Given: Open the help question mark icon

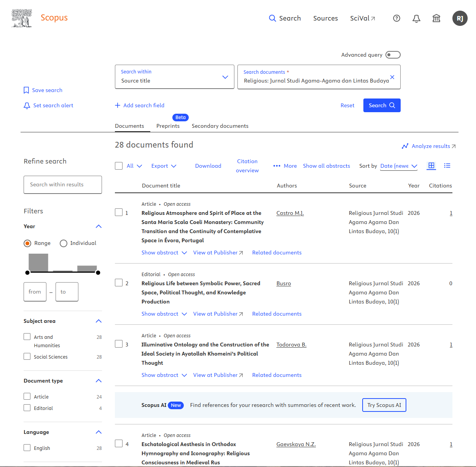Looking at the screenshot, I should coord(396,18).
